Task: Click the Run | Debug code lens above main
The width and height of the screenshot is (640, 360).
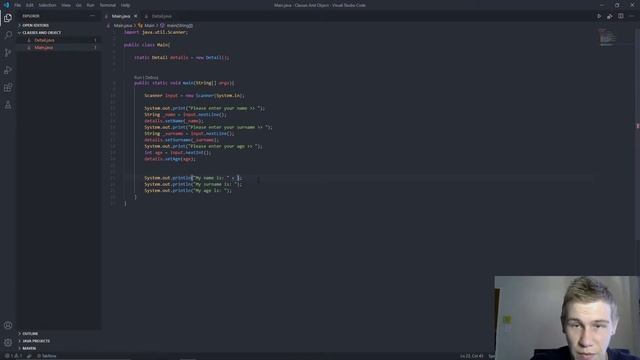Action: point(146,77)
